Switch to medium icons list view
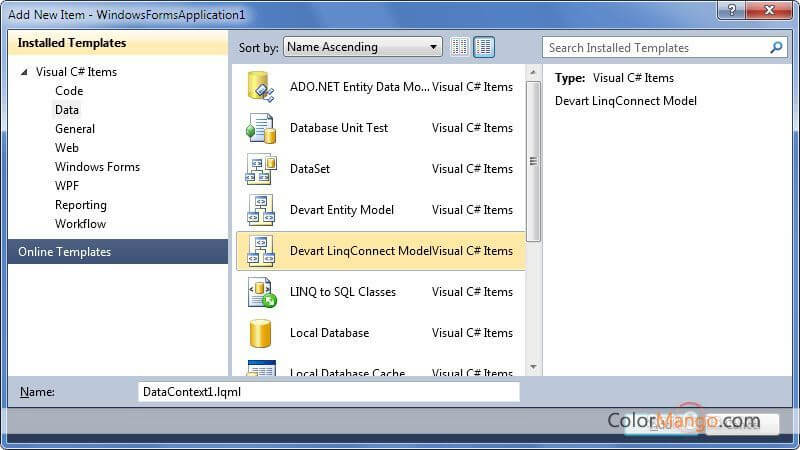 (x=484, y=47)
